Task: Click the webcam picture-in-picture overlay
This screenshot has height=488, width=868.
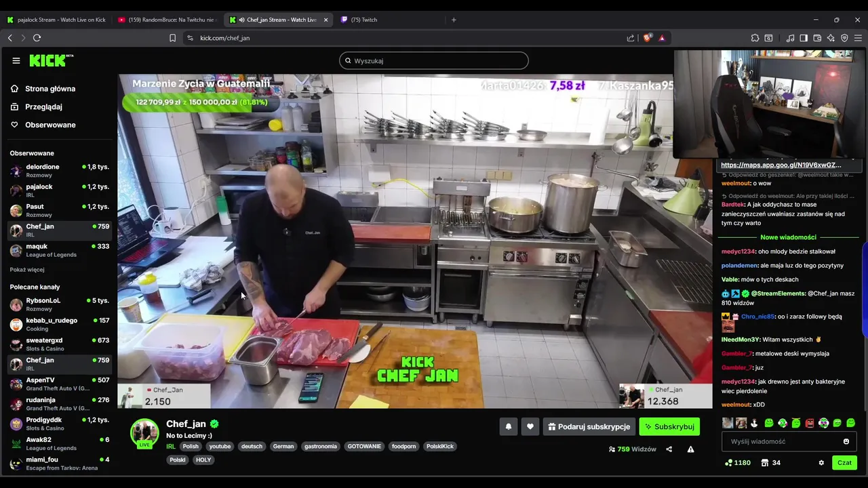Action: (x=770, y=103)
